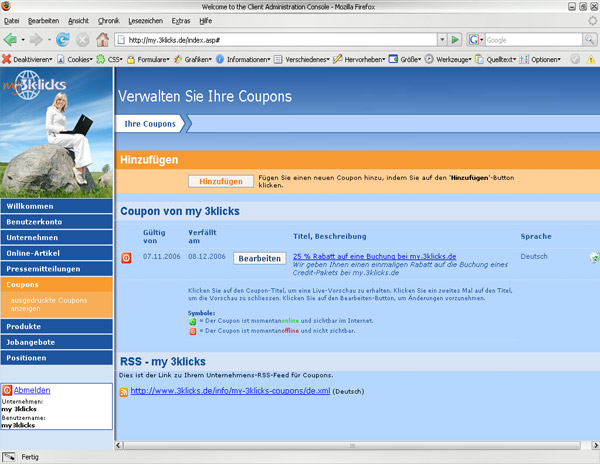600x464 pixels.
Task: Open the coupons RSS feed URL link
Action: click(x=230, y=391)
